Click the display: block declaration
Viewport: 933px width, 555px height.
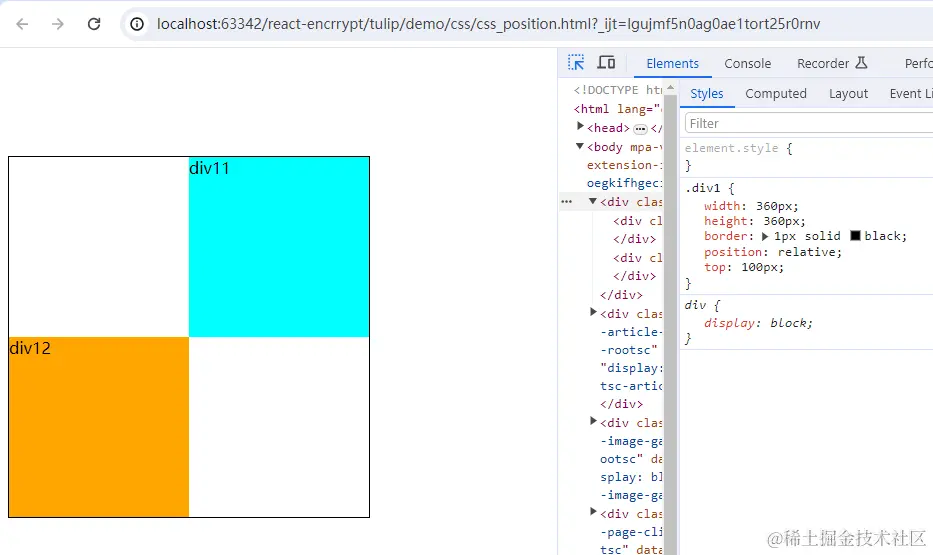coord(758,323)
